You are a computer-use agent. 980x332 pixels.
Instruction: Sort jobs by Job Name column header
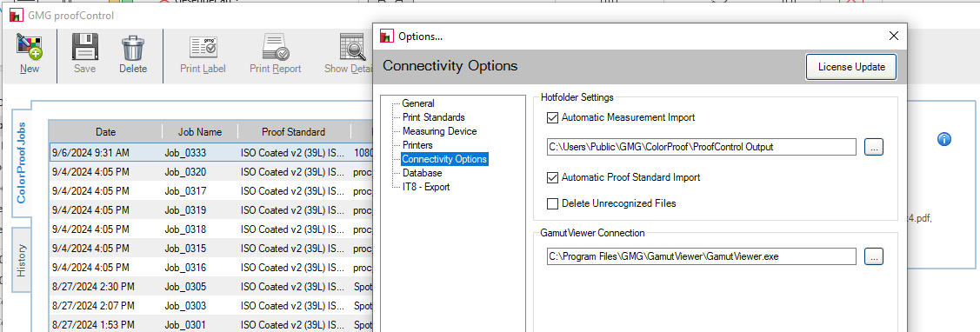[x=199, y=132]
